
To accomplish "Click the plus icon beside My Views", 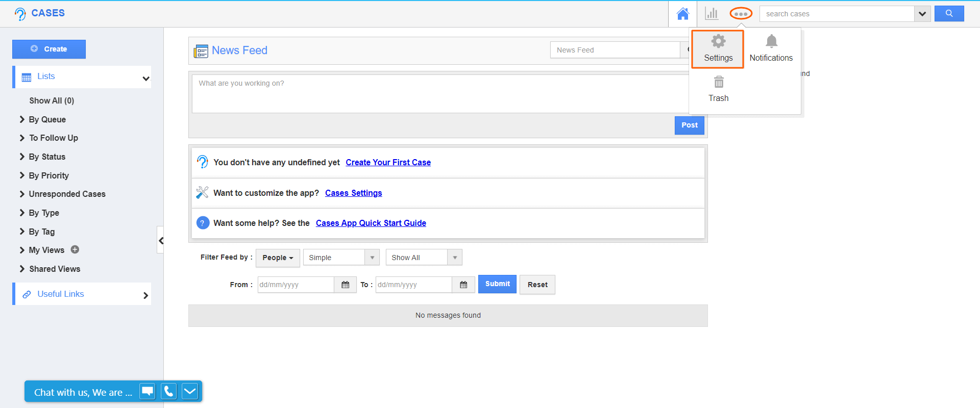I will click(x=75, y=250).
